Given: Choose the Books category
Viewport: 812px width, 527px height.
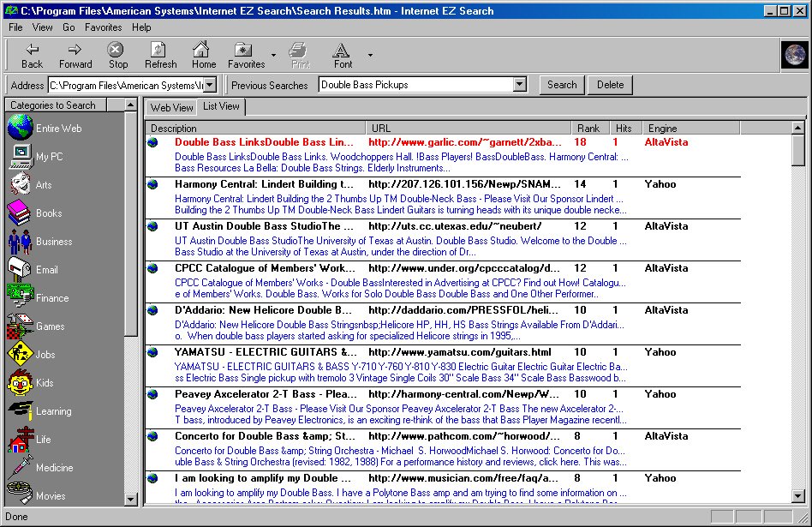Looking at the screenshot, I should click(x=35, y=213).
